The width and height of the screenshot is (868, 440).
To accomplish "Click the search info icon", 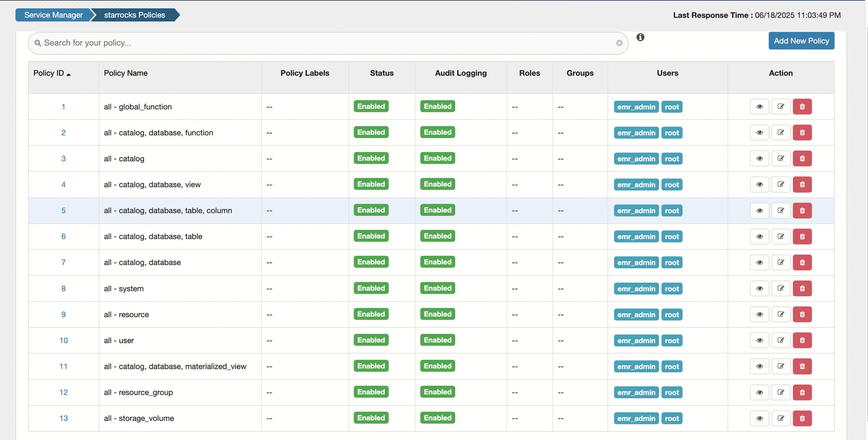I will (640, 37).
